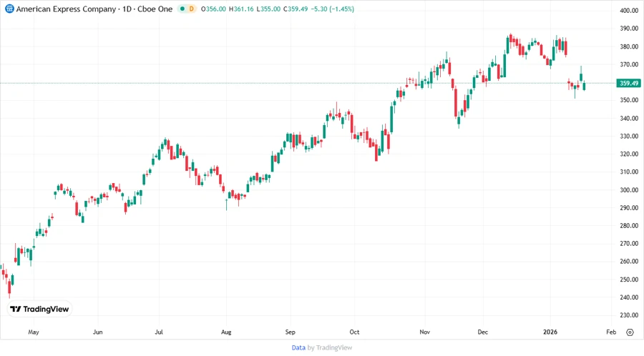Open the Data link in the footer
644x356 pixels.
point(298,348)
